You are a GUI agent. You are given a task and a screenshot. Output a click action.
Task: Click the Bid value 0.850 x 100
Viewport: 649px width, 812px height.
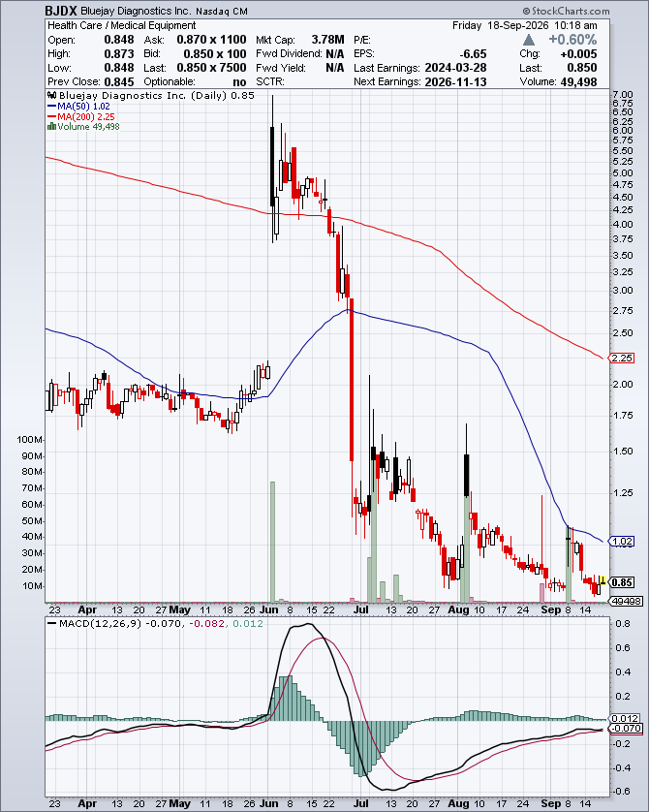[215, 54]
